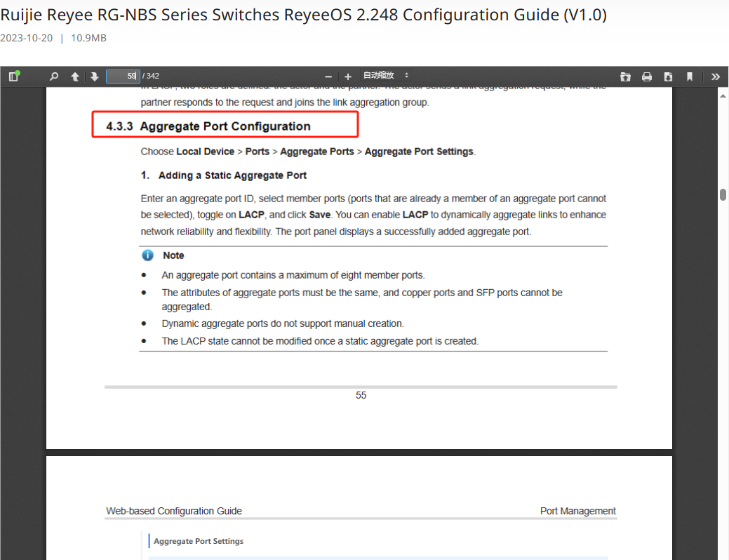
Task: Click the bookmark current view icon
Action: pyautogui.click(x=690, y=76)
